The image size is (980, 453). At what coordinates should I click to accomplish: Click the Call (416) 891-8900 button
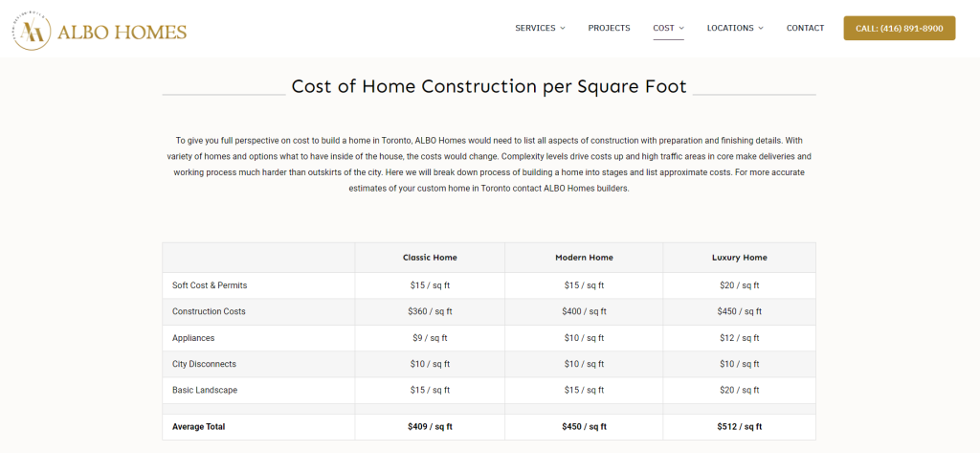click(x=900, y=28)
